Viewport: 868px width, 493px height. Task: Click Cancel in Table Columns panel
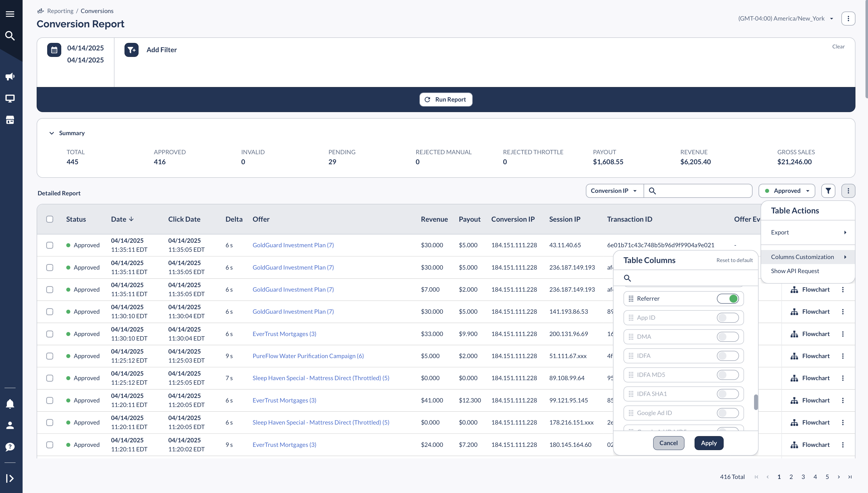668,443
